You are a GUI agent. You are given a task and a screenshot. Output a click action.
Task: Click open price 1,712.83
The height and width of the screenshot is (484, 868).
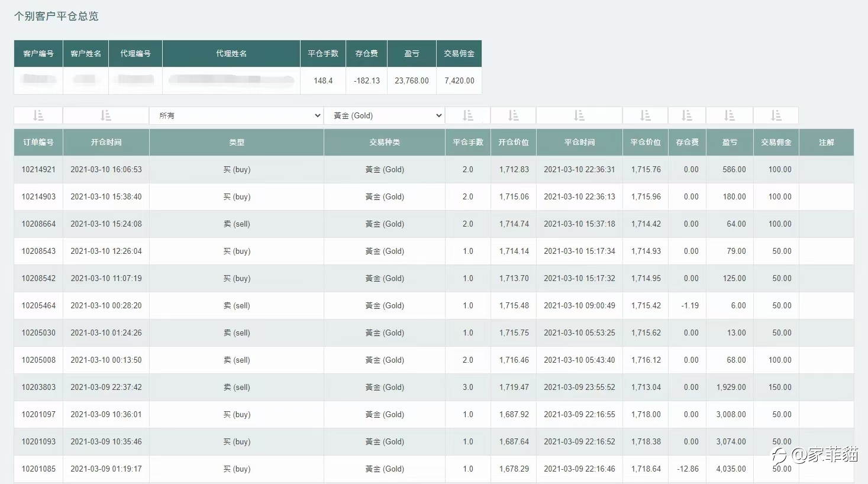tap(514, 169)
